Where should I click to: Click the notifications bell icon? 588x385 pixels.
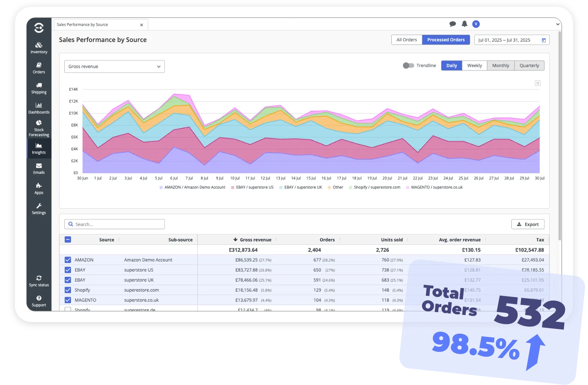[x=464, y=24]
